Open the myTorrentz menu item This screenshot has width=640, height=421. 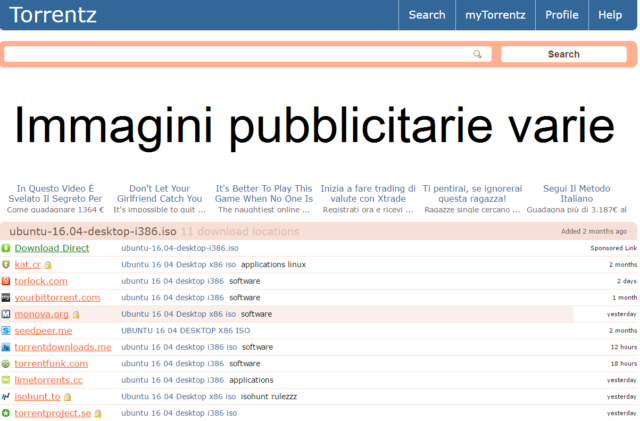(495, 15)
